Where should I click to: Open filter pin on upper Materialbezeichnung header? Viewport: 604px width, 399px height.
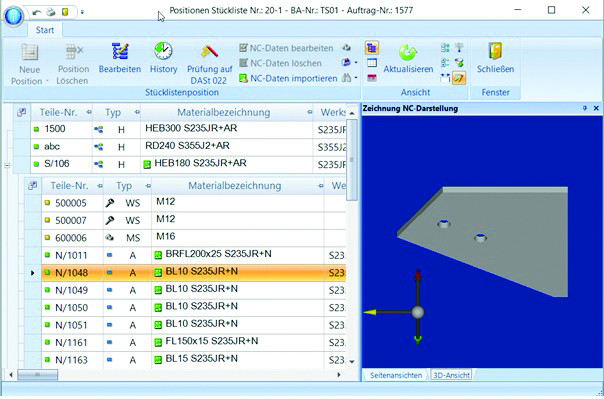[310, 112]
